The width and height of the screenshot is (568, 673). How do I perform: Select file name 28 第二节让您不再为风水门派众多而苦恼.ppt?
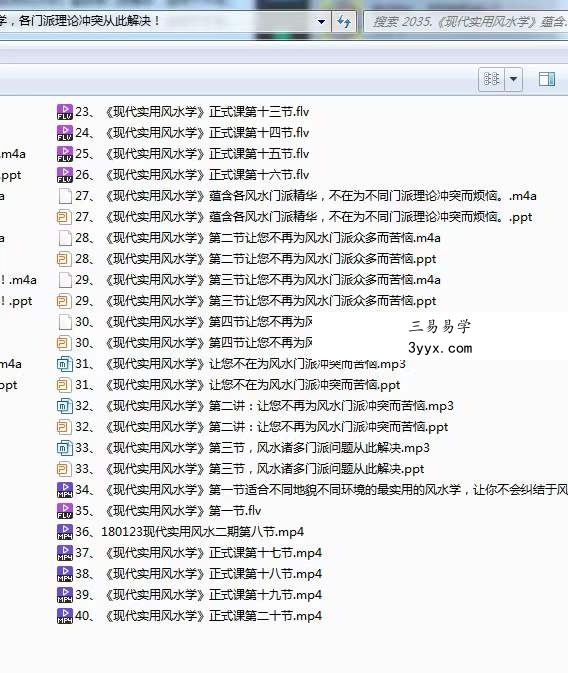[255, 259]
